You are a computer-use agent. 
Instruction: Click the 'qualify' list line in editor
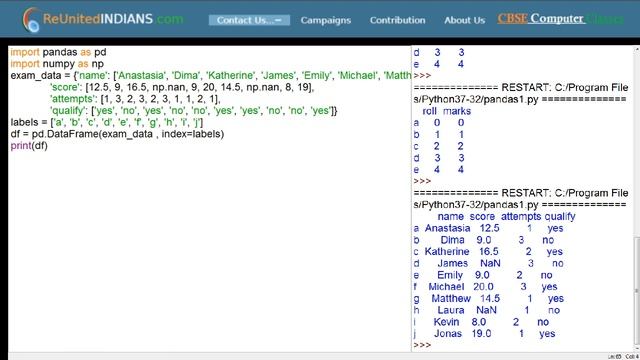click(x=193, y=111)
